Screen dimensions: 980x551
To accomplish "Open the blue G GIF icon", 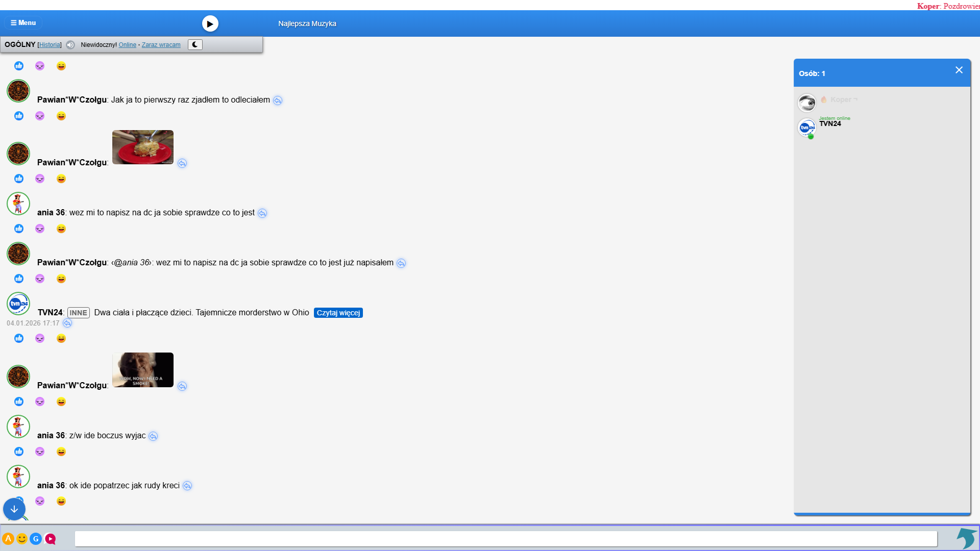I will (36, 539).
